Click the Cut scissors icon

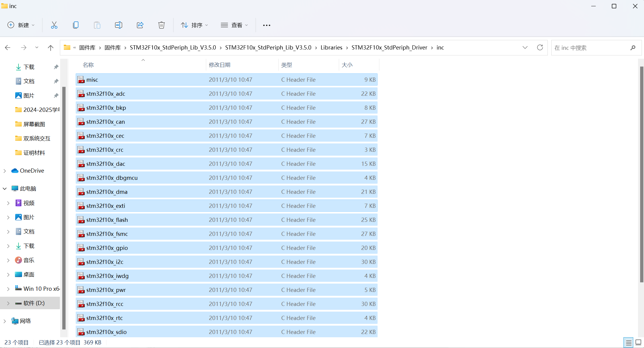pyautogui.click(x=54, y=25)
